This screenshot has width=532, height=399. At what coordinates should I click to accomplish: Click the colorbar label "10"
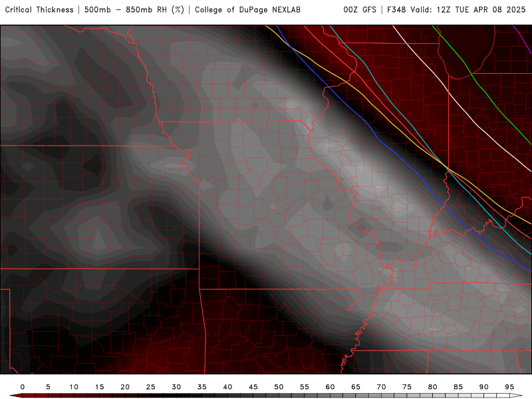pos(74,387)
